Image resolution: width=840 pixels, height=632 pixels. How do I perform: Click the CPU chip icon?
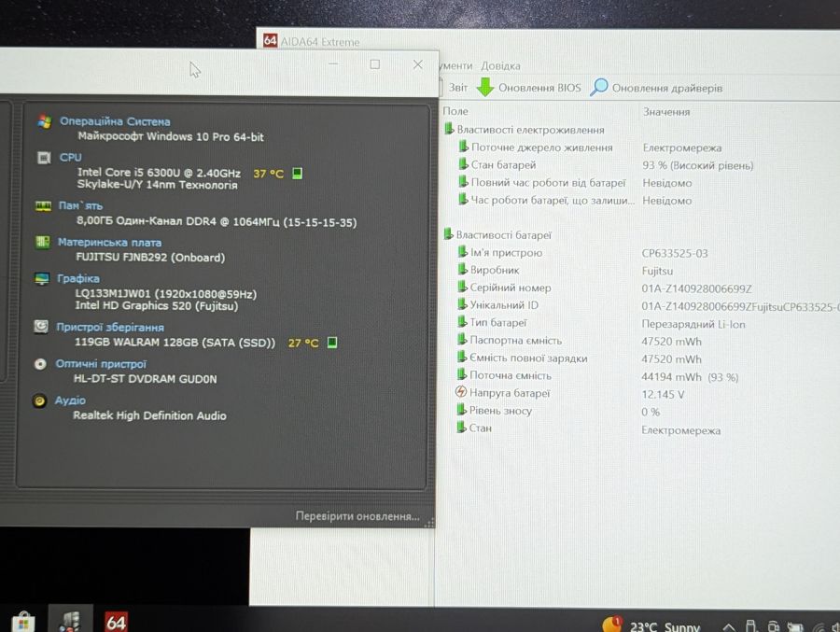point(44,158)
